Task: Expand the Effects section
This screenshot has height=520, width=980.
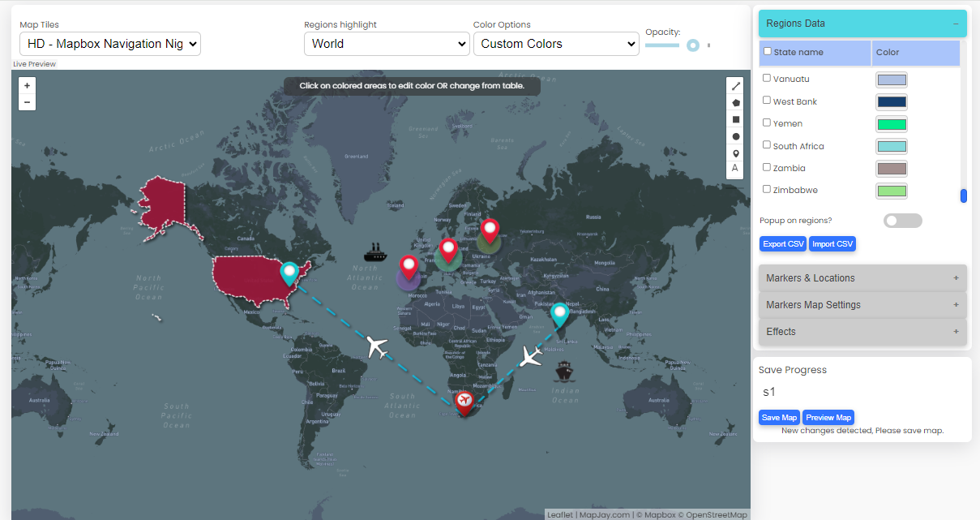Action: 862,332
